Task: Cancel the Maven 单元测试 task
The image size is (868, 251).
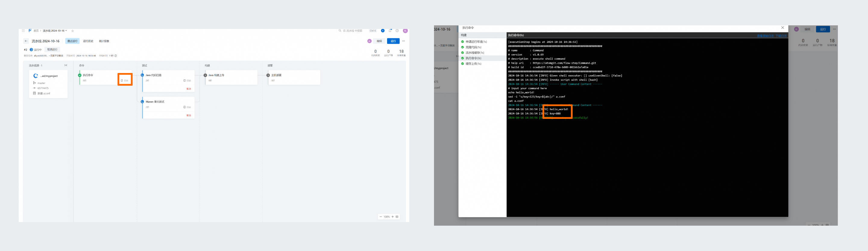Action: coord(189,115)
